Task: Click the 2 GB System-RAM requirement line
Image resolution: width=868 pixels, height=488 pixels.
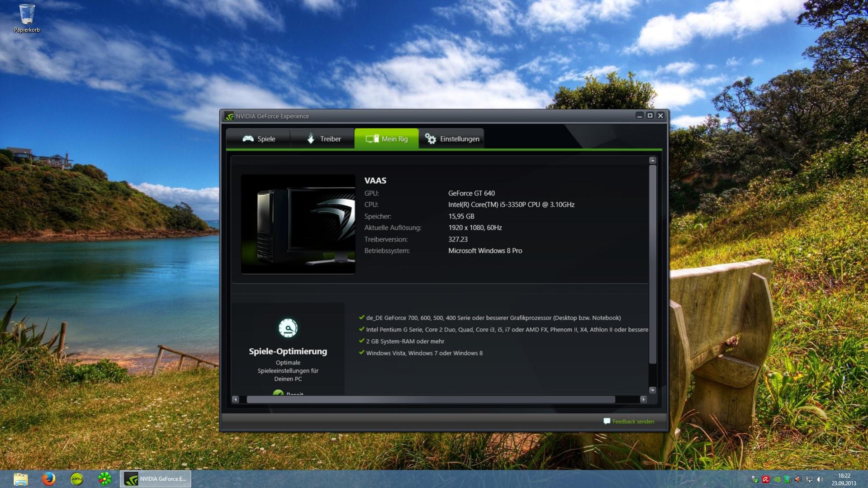Action: point(405,341)
